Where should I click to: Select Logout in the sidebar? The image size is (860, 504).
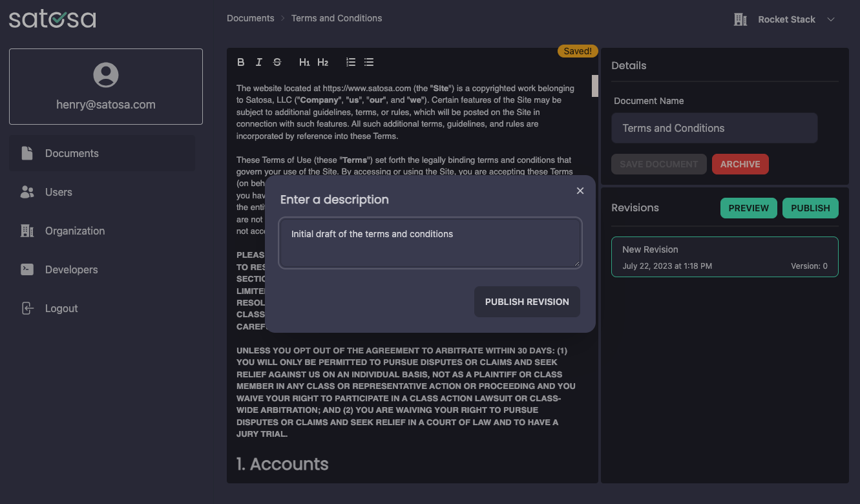tap(102, 308)
